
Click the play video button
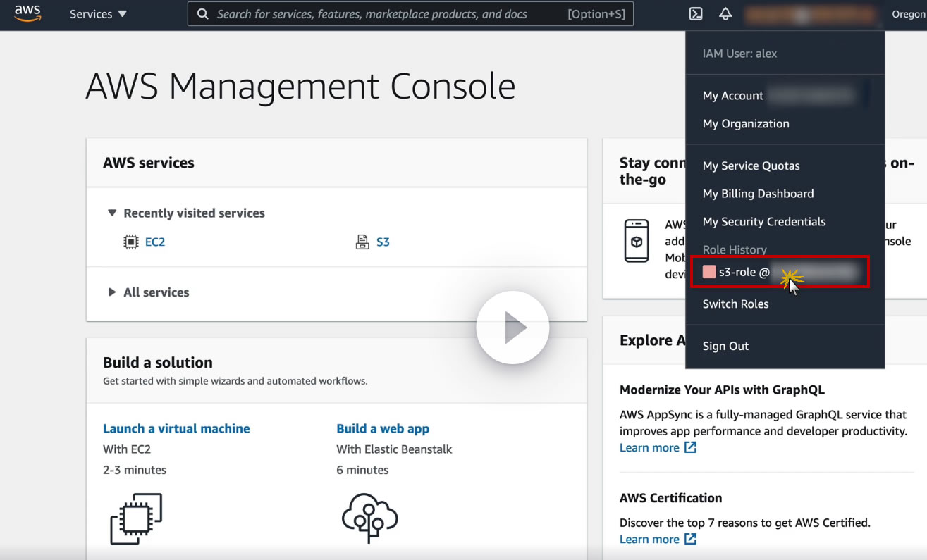512,328
